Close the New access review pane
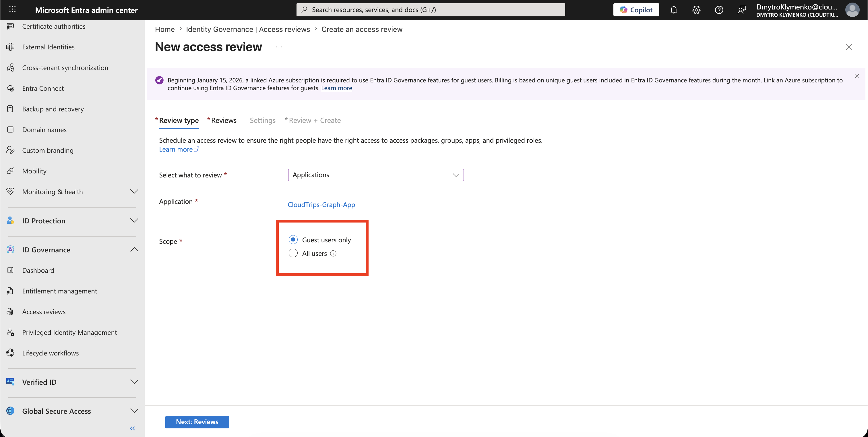Viewport: 868px width, 437px height. [849, 47]
